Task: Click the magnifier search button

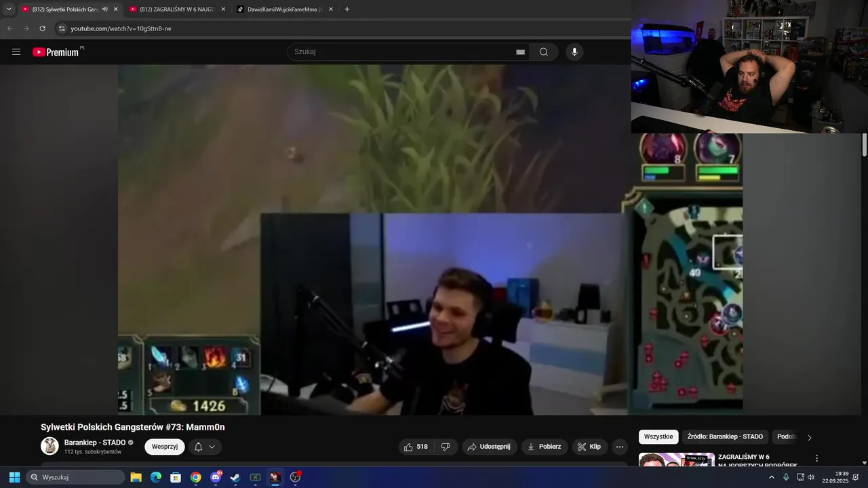Action: coord(544,52)
